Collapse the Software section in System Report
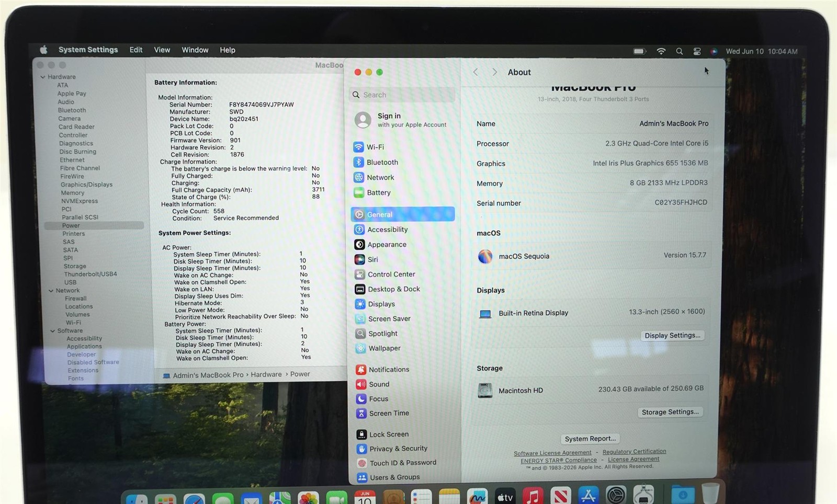 pos(52,331)
